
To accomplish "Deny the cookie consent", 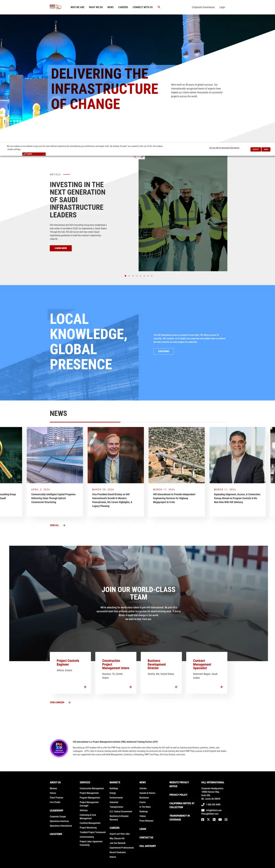I will (x=266, y=149).
